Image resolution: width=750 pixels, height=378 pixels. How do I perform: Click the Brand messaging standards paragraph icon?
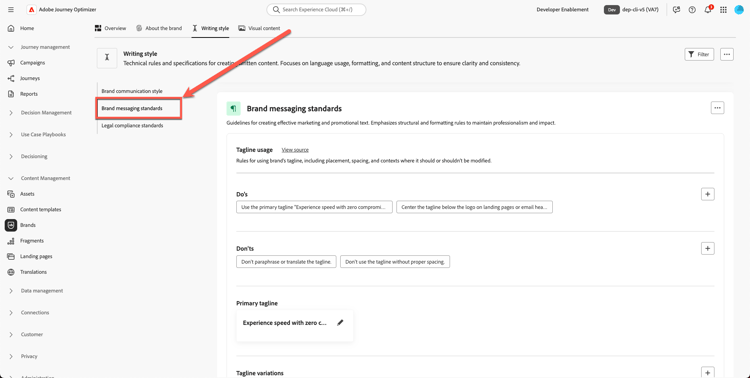[x=233, y=109]
